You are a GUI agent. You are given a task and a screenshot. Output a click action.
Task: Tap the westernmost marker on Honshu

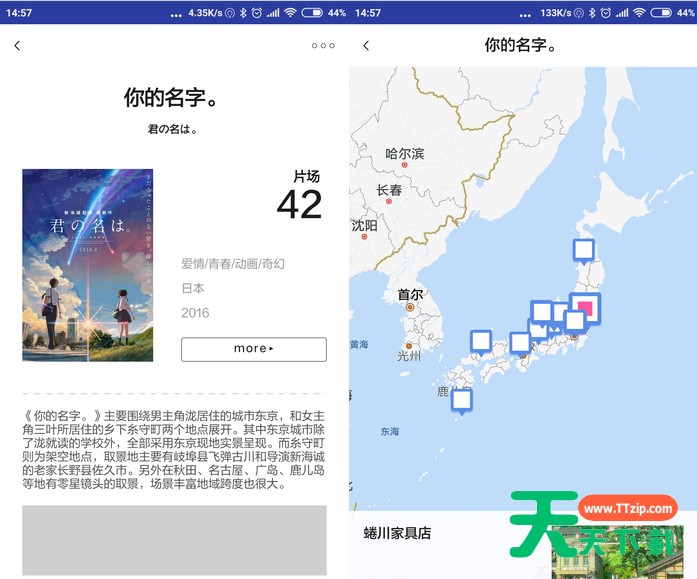[x=481, y=341]
